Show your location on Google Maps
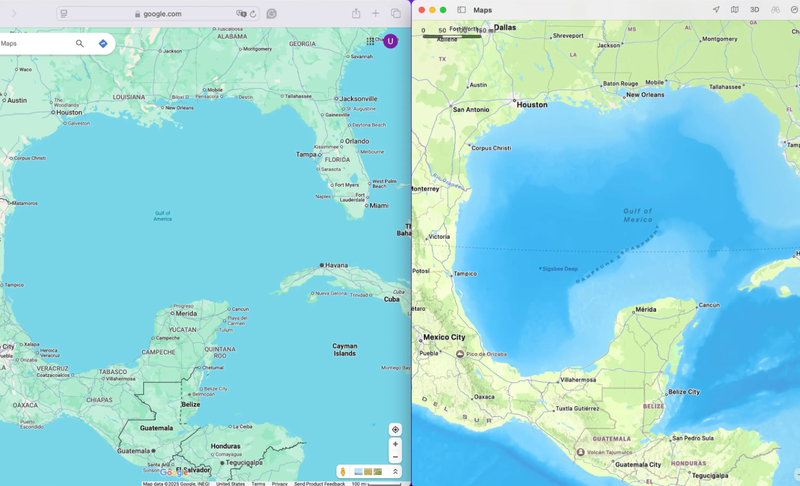Image resolution: width=800 pixels, height=486 pixels. tap(395, 430)
